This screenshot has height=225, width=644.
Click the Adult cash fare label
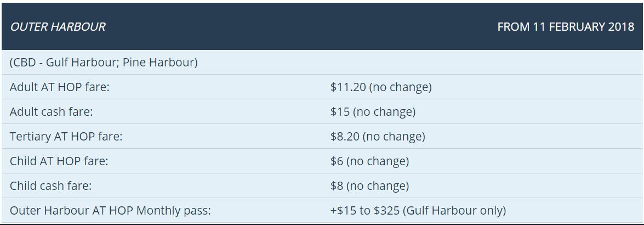tap(52, 111)
